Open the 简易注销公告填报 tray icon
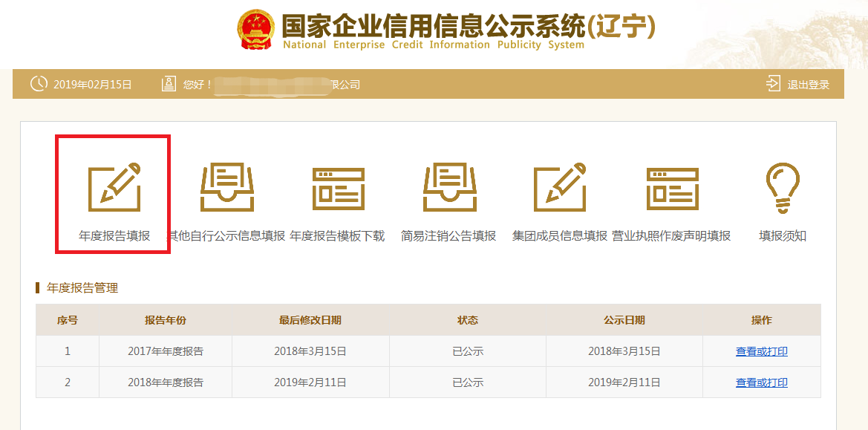 pyautogui.click(x=449, y=187)
